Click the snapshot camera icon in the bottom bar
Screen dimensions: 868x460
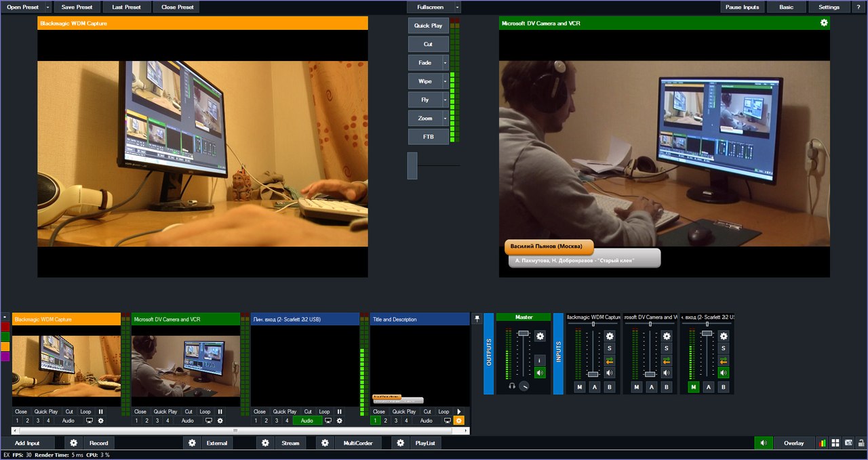tap(848, 442)
